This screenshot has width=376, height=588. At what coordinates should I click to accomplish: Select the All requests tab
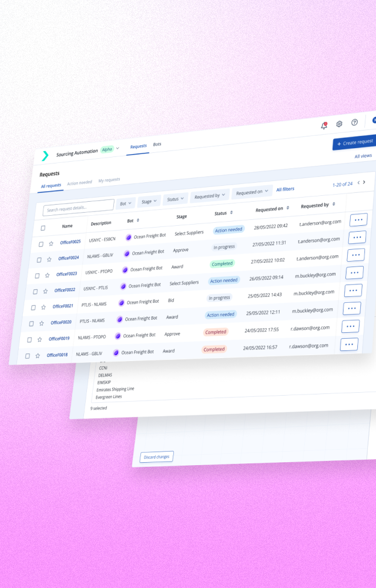point(51,186)
